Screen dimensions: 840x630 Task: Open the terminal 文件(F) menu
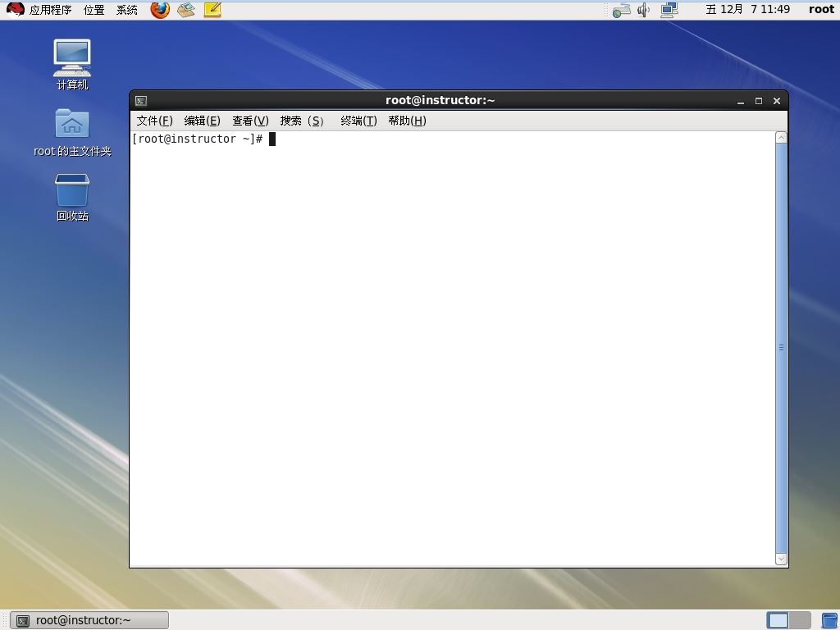coord(154,121)
